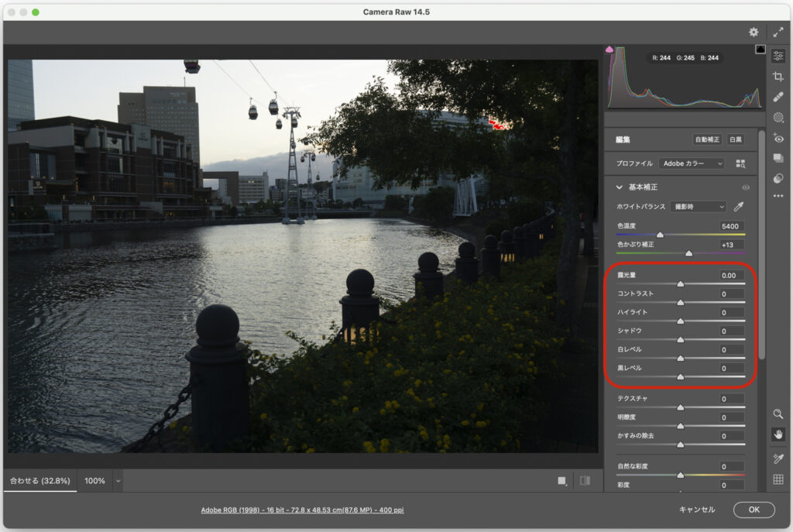Select the Healing brush tool
Image resolution: width=793 pixels, height=532 pixels.
(x=778, y=97)
